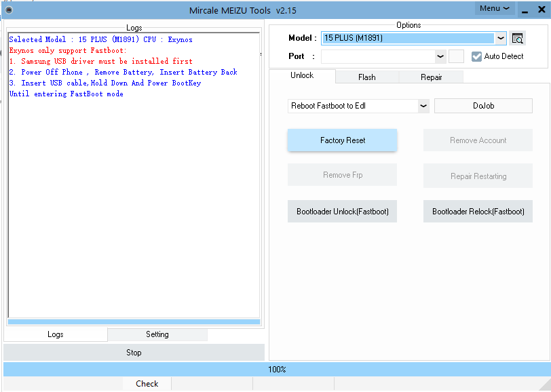Expand the Model dropdown arrow
Image resolution: width=551 pixels, height=392 pixels.
[x=501, y=38]
